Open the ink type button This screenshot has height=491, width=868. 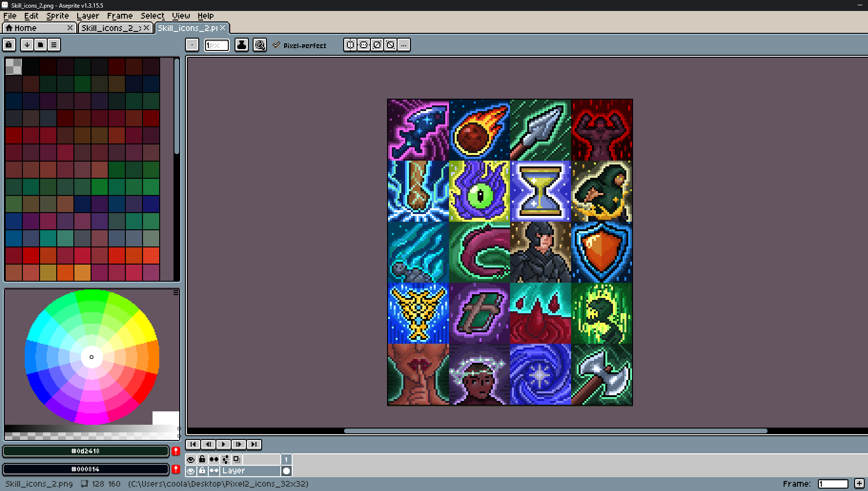[x=242, y=45]
